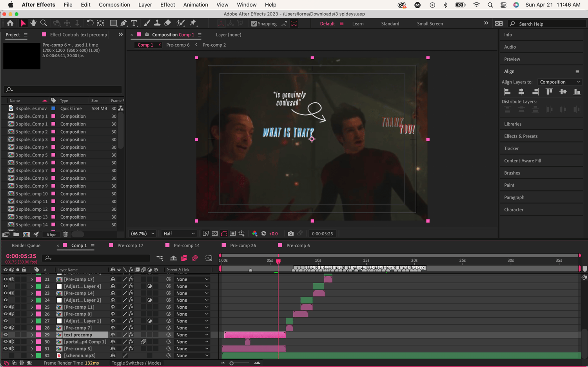Select the Roto Brush tool
This screenshot has width=588, height=367.
coord(181,24)
